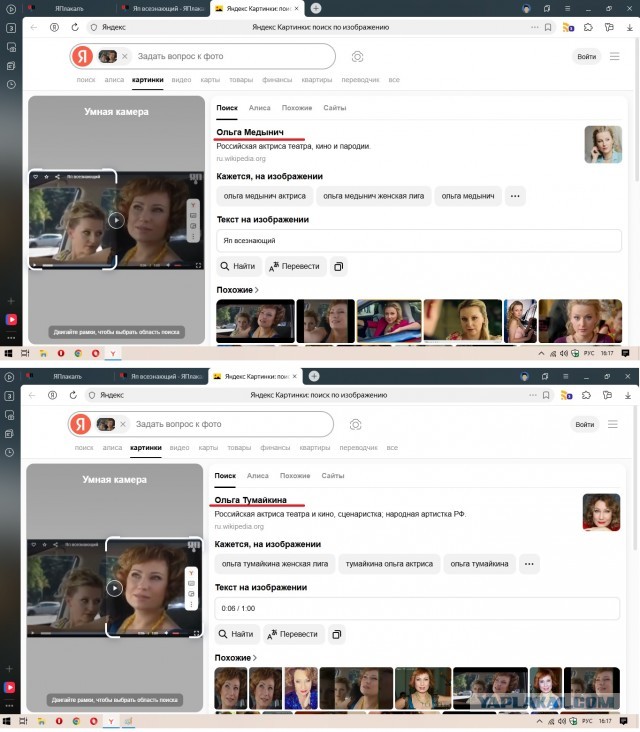Select the «ольга медынич женская лига» suggestion chip

click(x=373, y=196)
